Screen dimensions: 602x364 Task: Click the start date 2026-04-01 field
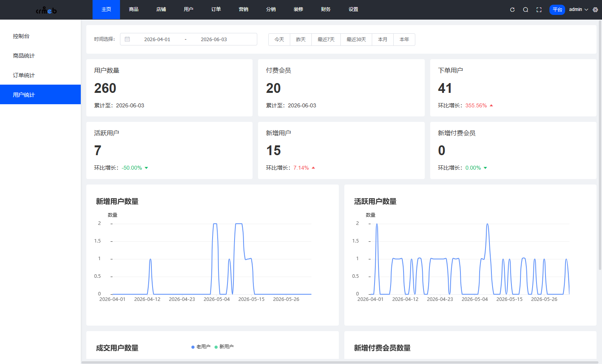click(x=157, y=39)
